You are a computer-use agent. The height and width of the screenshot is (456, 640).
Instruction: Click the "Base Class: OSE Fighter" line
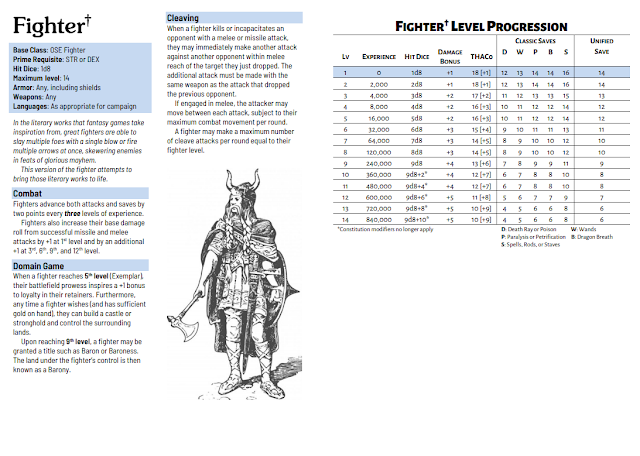[49, 50]
